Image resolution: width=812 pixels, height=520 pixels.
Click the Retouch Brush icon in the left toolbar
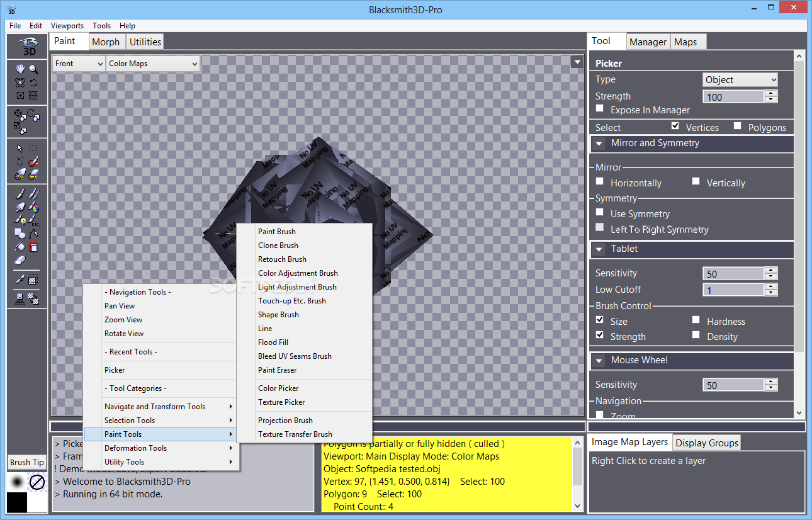20,207
